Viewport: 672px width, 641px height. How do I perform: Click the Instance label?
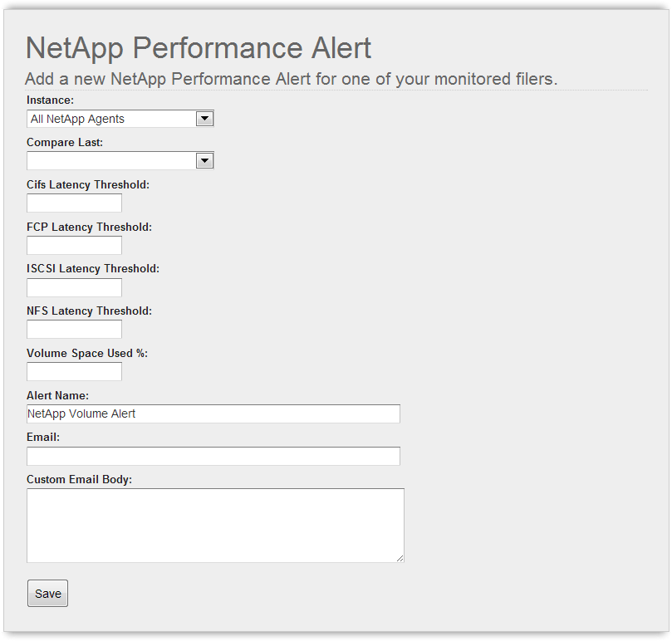coord(50,100)
